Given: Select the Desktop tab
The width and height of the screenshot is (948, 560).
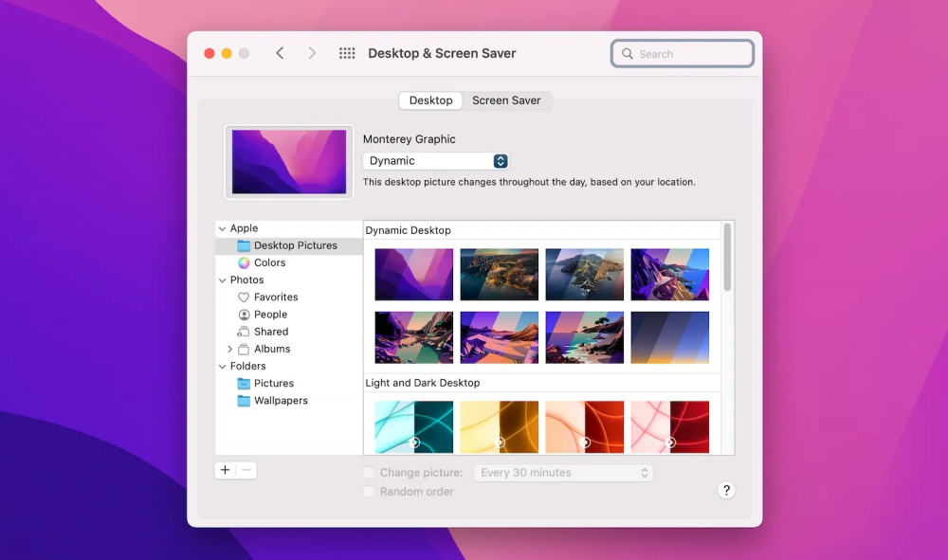Looking at the screenshot, I should click(430, 100).
